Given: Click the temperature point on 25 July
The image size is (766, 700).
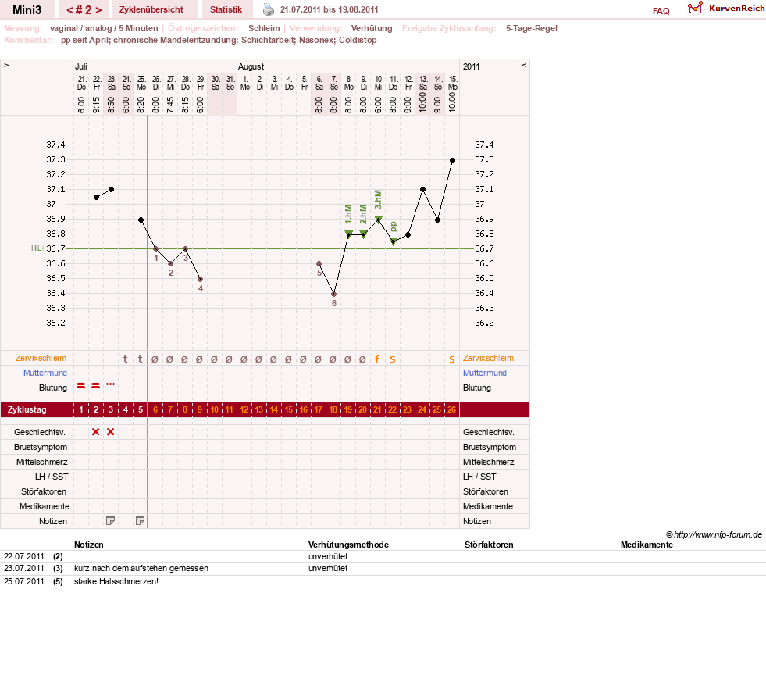Looking at the screenshot, I should (x=141, y=220).
